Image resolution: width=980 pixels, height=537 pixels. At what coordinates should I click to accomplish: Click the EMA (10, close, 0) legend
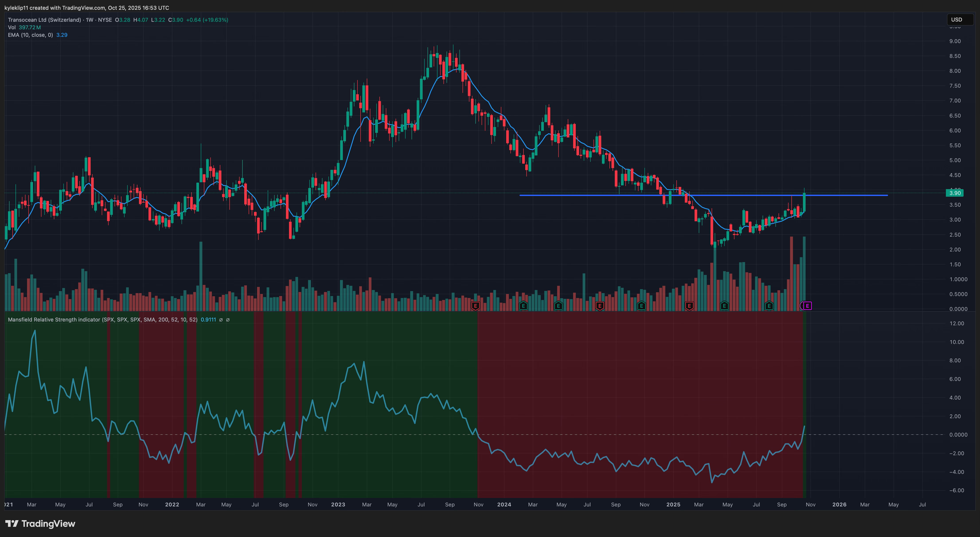pos(30,35)
